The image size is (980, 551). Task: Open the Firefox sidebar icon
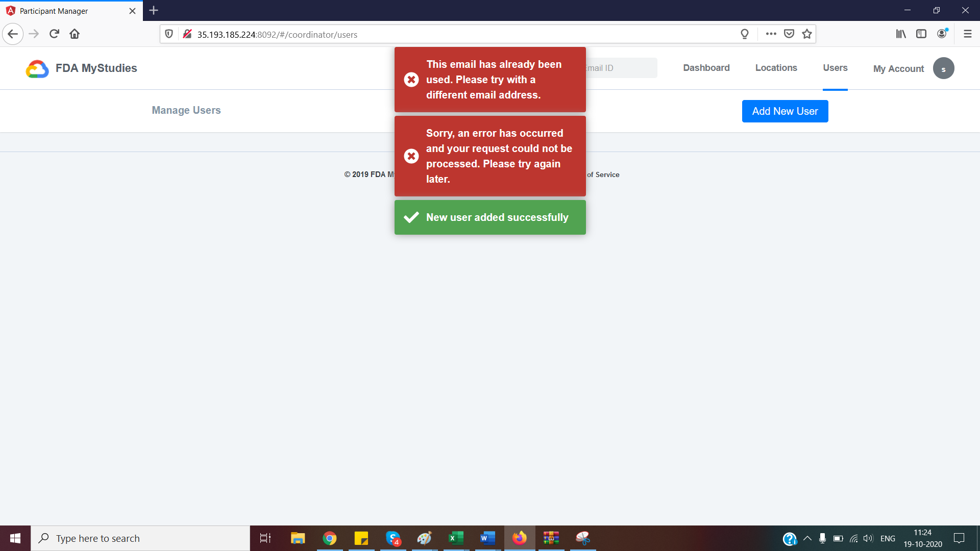tap(921, 34)
